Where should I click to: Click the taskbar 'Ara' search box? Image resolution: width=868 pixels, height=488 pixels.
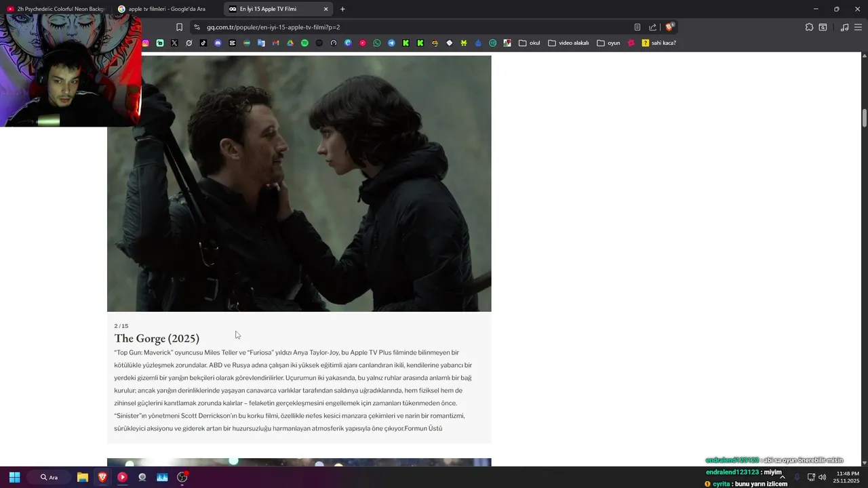[x=49, y=477]
